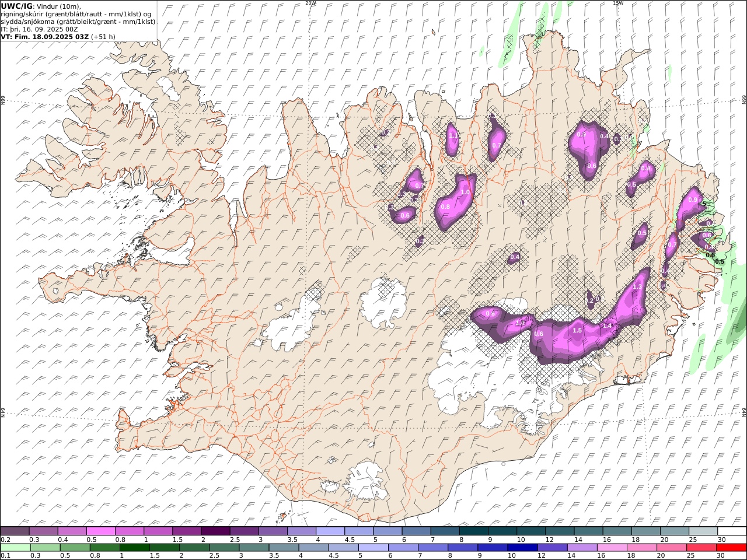Click the orchid 0.4–0.5 swatch in upper snow legend
The image size is (747, 560).
click(72, 531)
